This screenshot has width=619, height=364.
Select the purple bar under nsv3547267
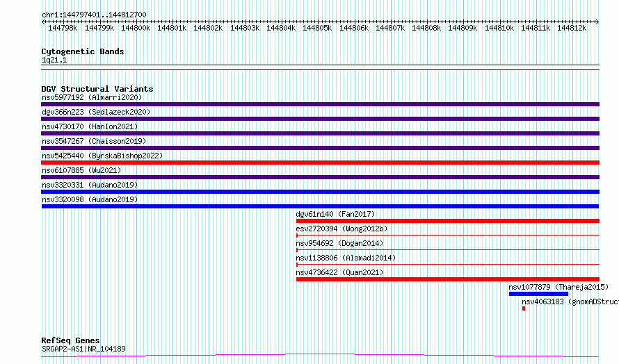click(x=320, y=148)
